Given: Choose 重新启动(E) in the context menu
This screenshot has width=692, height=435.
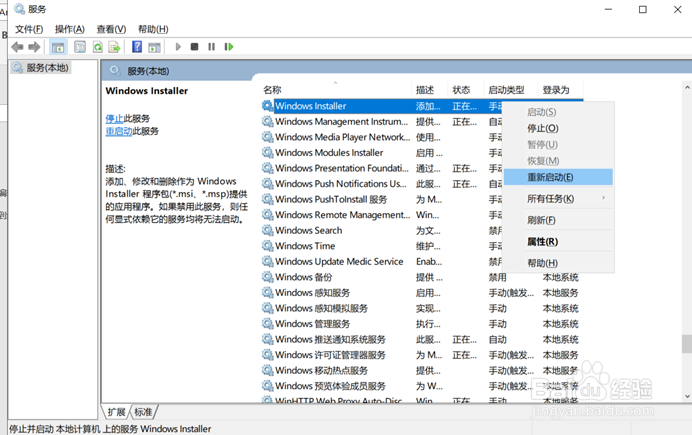Looking at the screenshot, I should [558, 177].
